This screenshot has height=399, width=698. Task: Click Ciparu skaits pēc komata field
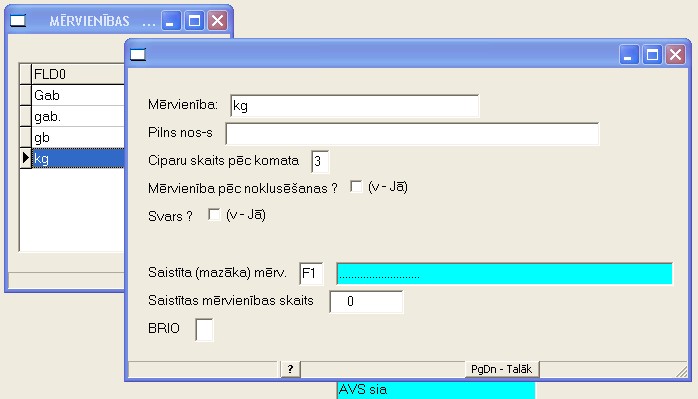pos(320,161)
